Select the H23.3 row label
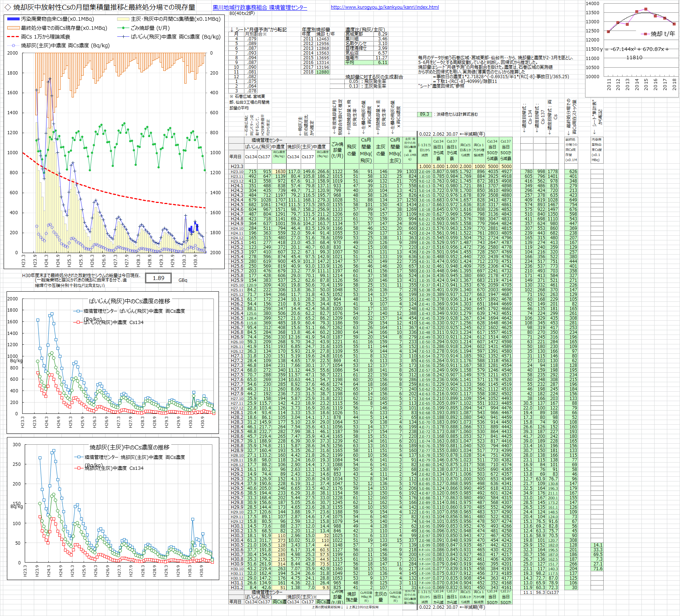The image size is (680, 616). coord(237,167)
